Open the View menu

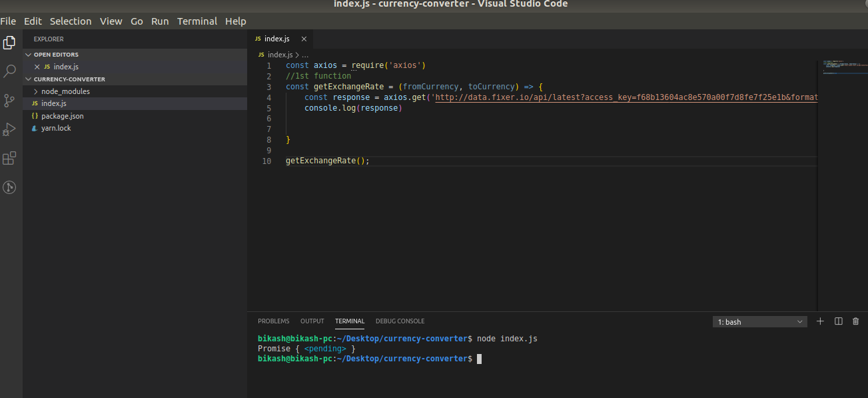[x=111, y=21]
